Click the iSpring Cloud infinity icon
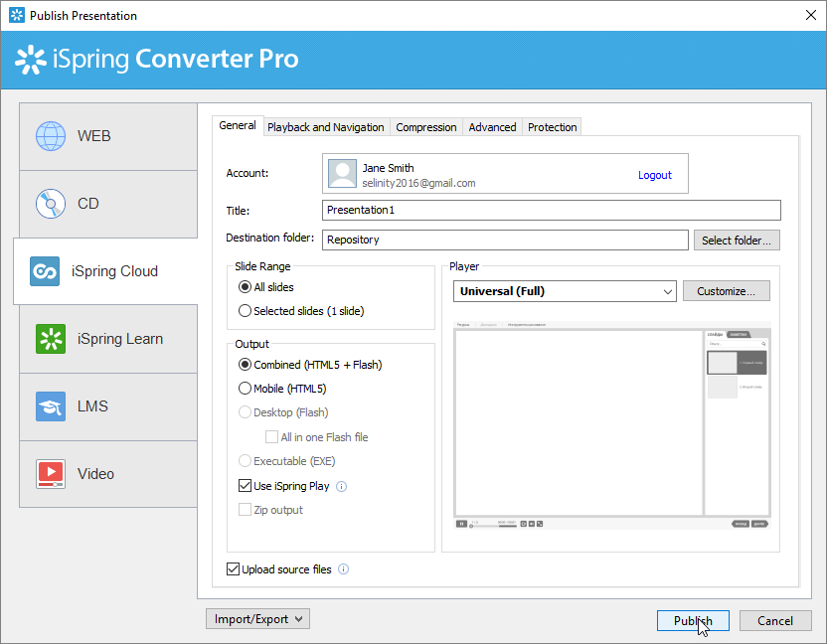Viewport: 827px width, 644px height. click(x=45, y=271)
